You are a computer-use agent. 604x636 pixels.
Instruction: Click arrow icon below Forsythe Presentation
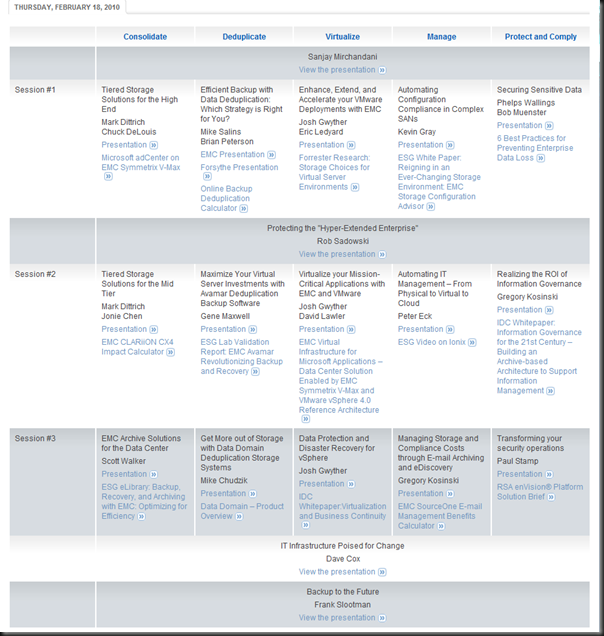(x=207, y=176)
